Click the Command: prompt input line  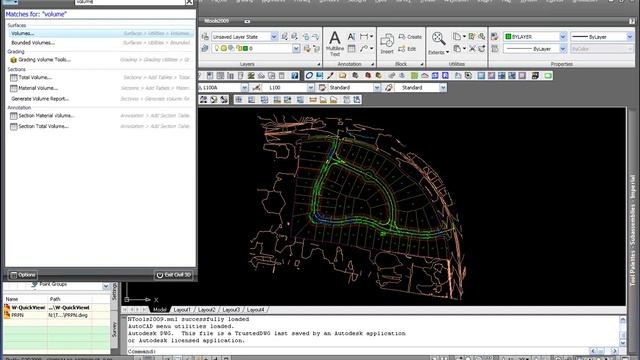coord(358,351)
